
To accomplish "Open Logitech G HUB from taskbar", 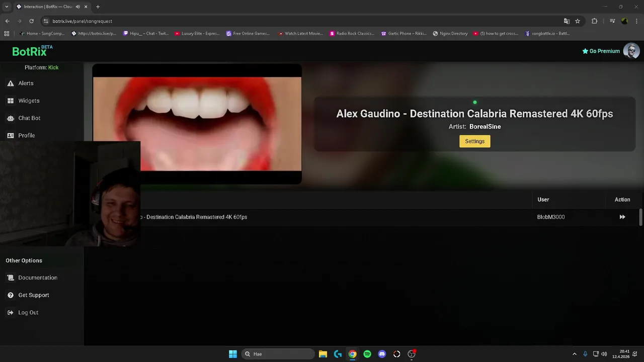I will pos(338,354).
